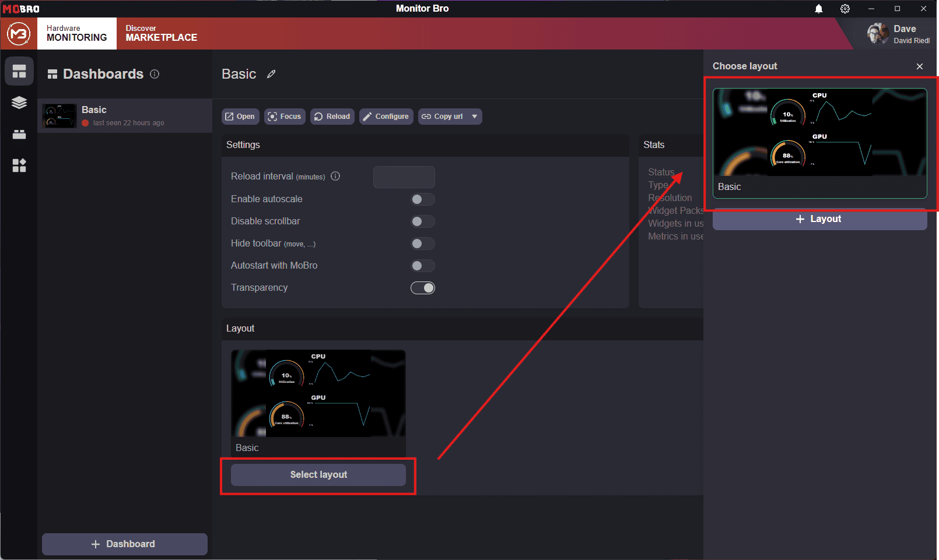
Task: Click the Configure button
Action: [x=386, y=117]
